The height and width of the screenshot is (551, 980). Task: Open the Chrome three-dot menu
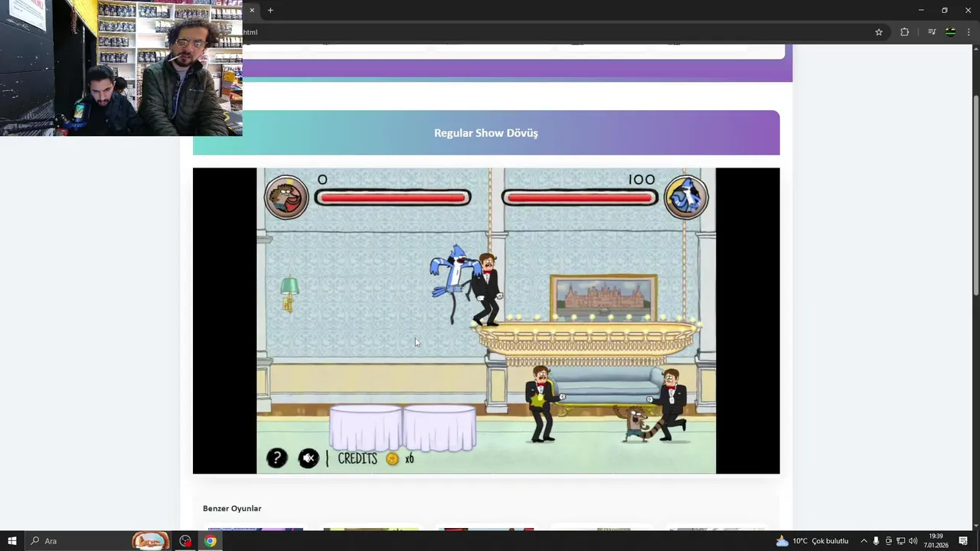[969, 32]
